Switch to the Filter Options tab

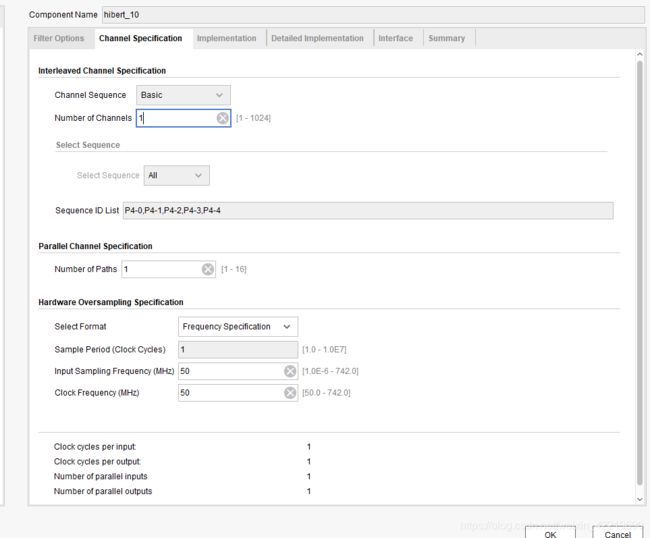59,38
